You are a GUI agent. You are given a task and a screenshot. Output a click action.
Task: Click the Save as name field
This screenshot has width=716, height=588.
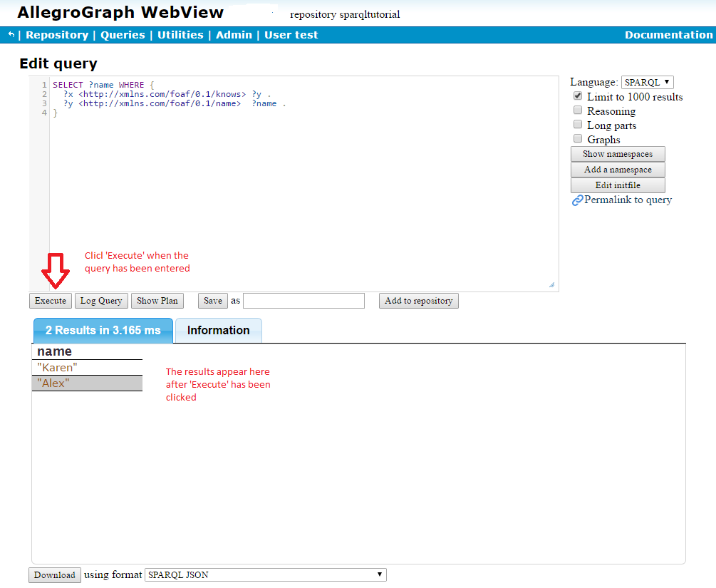click(303, 300)
